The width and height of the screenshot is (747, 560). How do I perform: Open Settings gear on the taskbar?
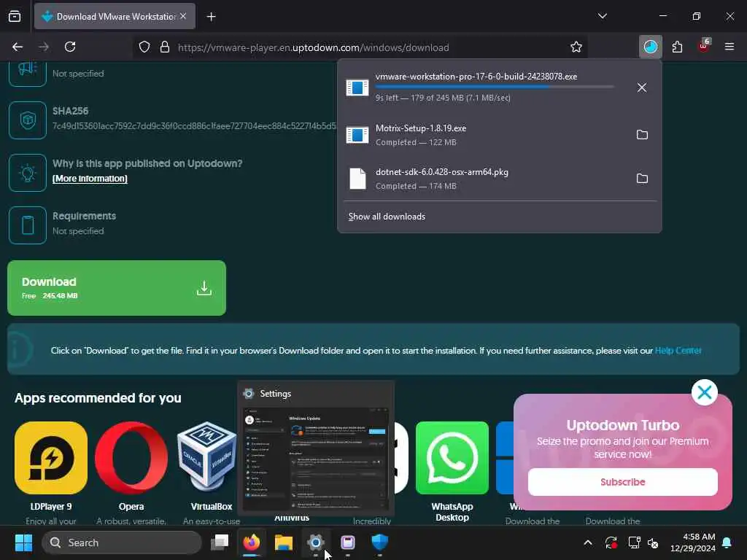point(315,542)
